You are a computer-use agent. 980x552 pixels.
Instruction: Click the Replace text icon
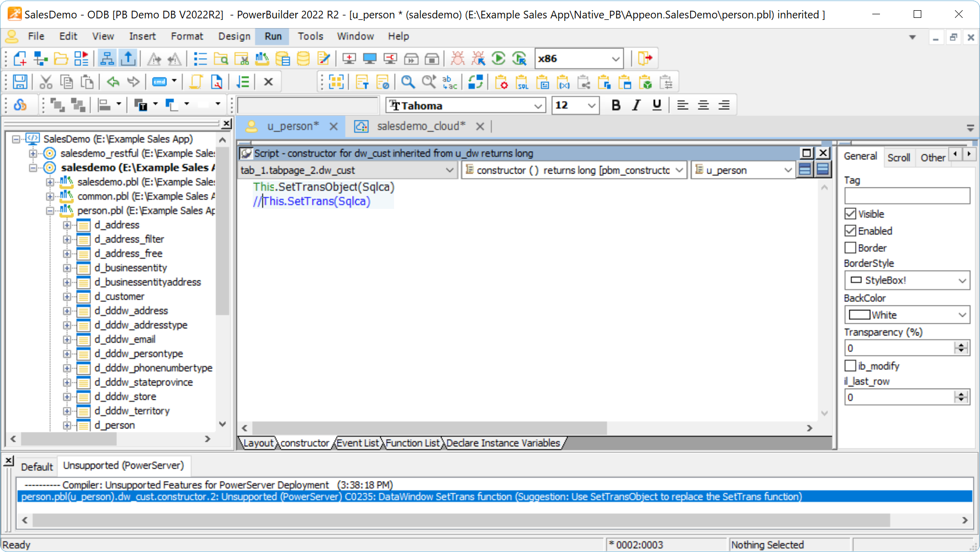449,82
